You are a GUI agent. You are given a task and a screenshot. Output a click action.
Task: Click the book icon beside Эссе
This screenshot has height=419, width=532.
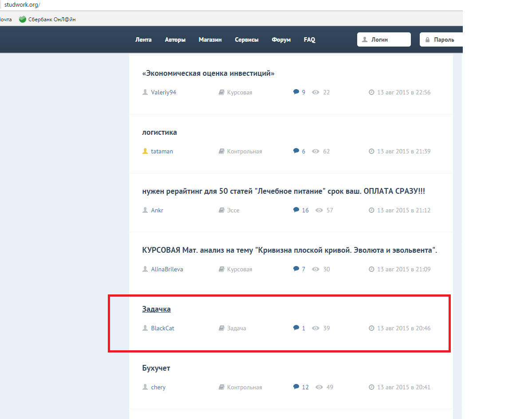click(x=221, y=210)
